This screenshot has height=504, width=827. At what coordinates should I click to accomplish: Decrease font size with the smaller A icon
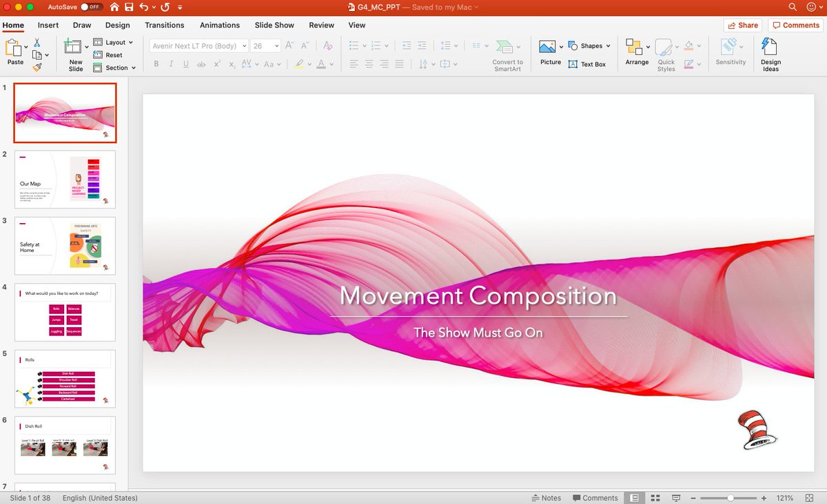(x=304, y=45)
